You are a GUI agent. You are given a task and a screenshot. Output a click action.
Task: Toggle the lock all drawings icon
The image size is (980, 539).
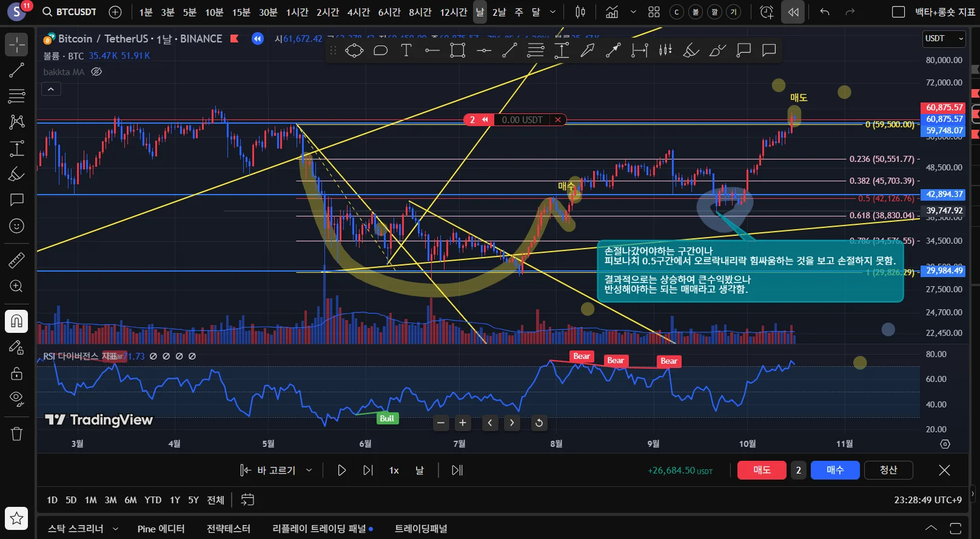(16, 373)
